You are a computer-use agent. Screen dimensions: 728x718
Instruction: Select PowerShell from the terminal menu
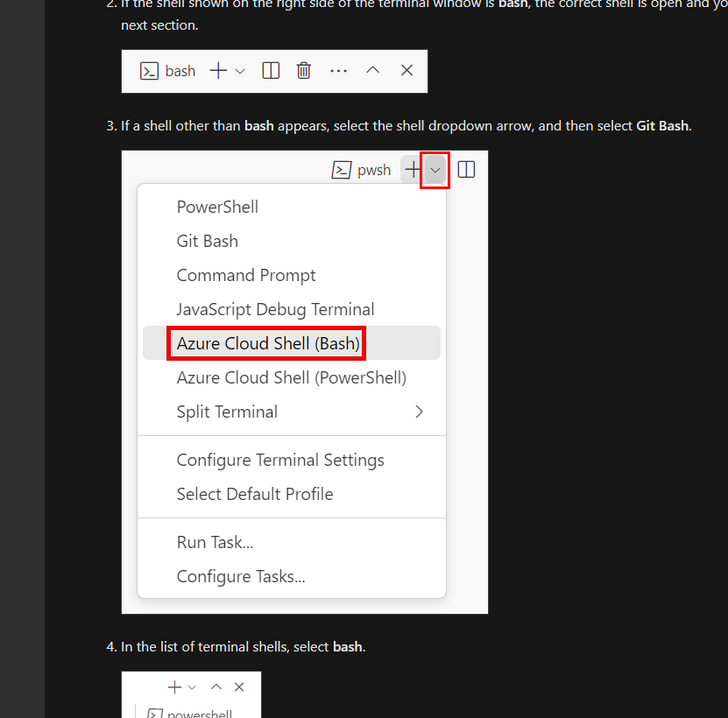click(217, 207)
